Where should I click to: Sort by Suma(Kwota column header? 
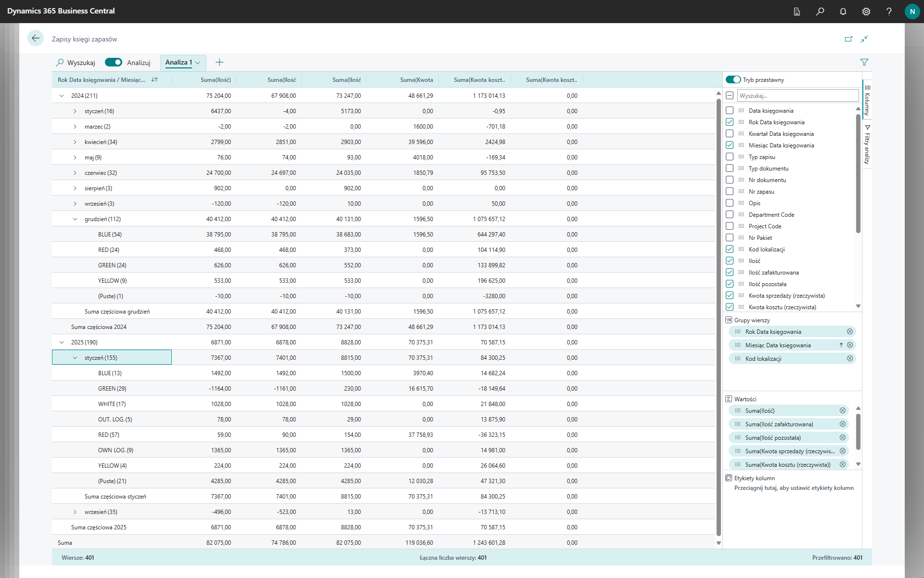416,79
